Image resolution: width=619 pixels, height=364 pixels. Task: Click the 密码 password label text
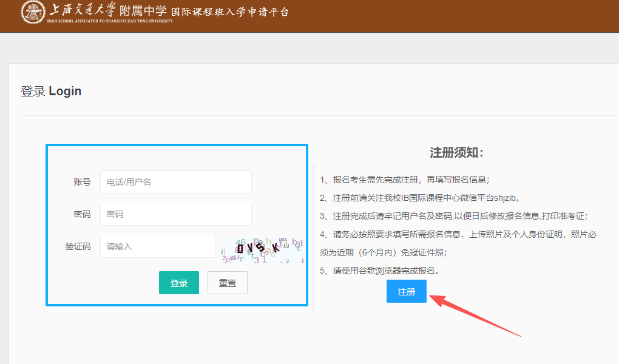(x=81, y=214)
